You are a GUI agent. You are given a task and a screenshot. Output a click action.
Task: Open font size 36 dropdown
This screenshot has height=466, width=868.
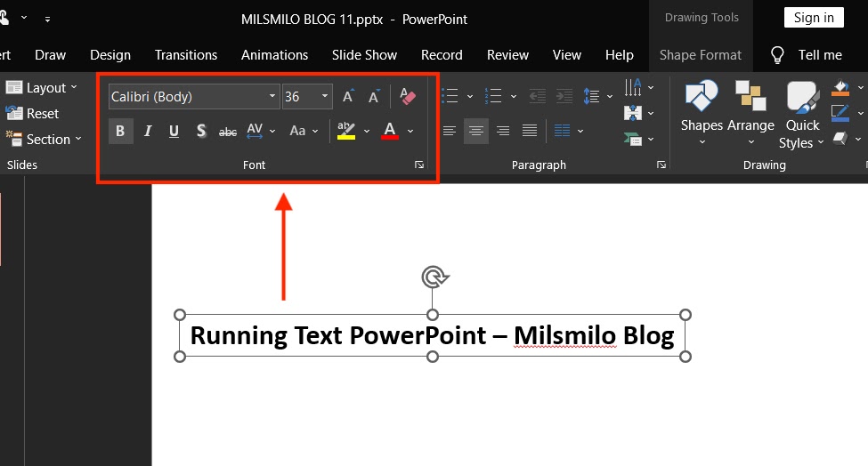324,96
